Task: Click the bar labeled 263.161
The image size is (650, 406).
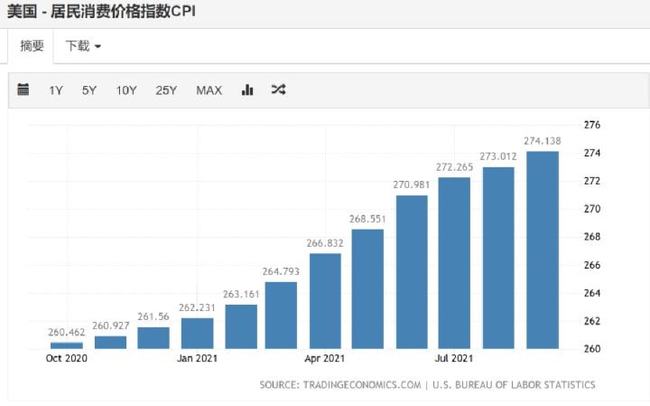Action: tap(241, 327)
